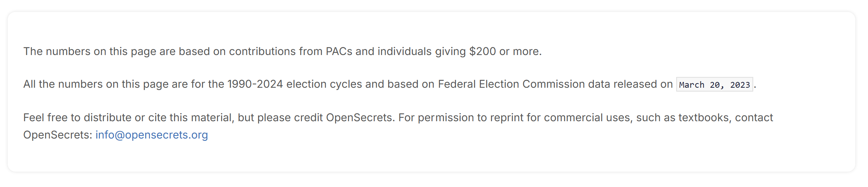Image resolution: width=868 pixels, height=187 pixels.
Task: Click the words "commercial uses"
Action: click(x=588, y=118)
